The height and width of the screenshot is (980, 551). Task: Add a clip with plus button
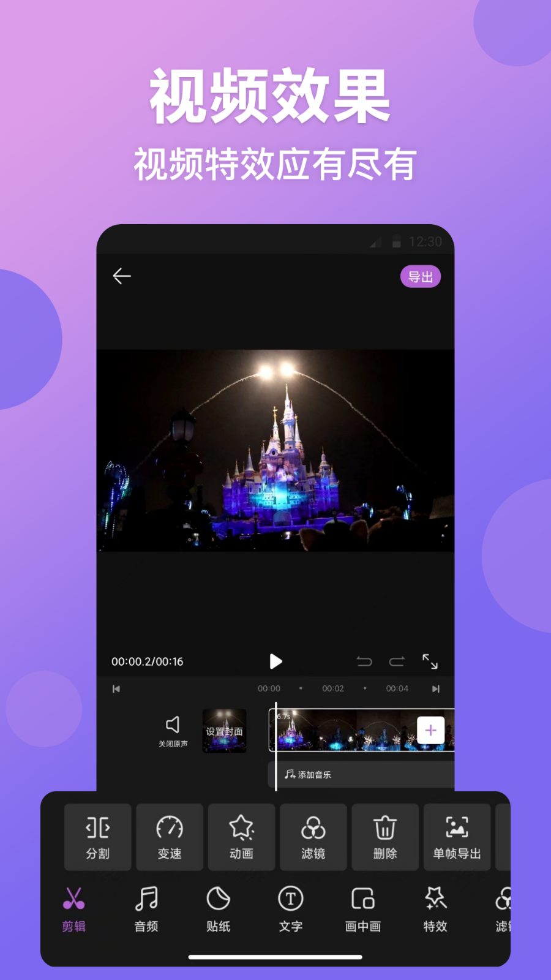430,730
